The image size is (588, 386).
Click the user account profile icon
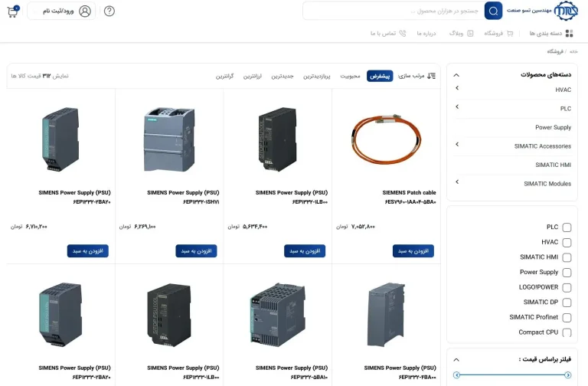coord(85,11)
